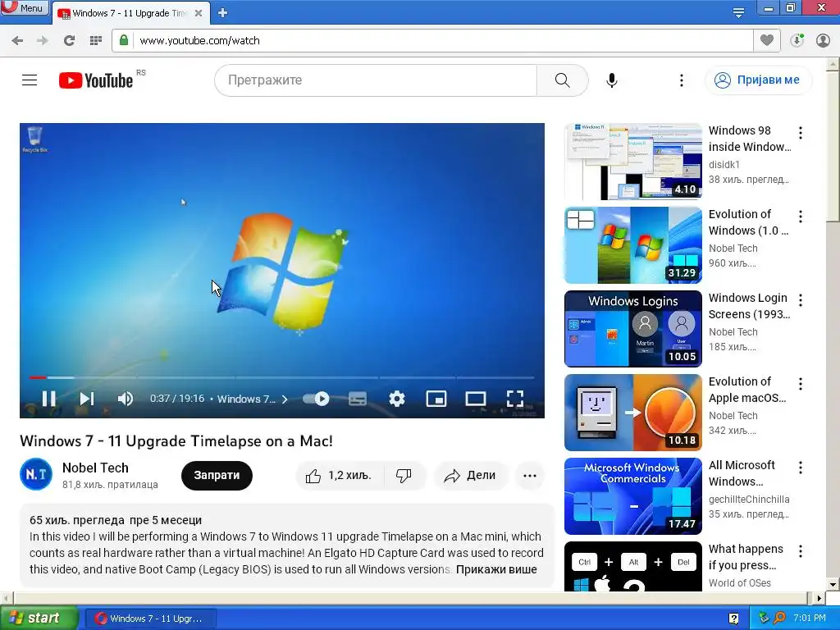
Task: Open a new browser tab
Action: click(223, 13)
